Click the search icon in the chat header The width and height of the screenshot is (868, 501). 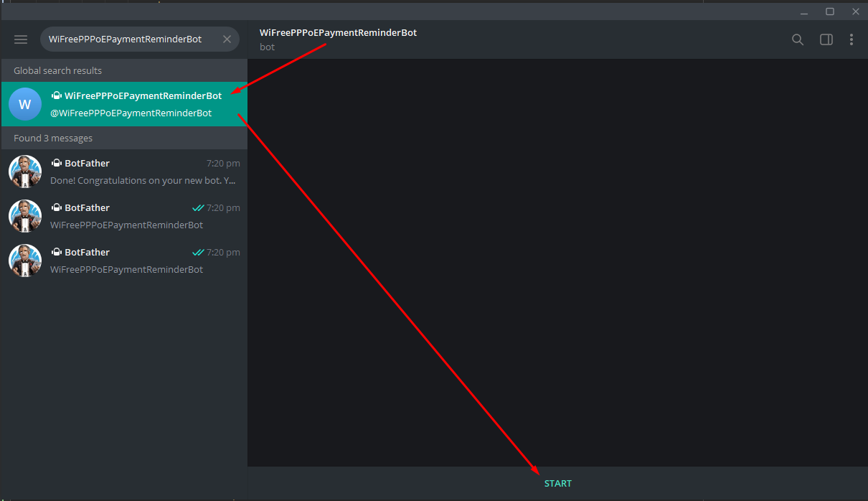tap(798, 39)
